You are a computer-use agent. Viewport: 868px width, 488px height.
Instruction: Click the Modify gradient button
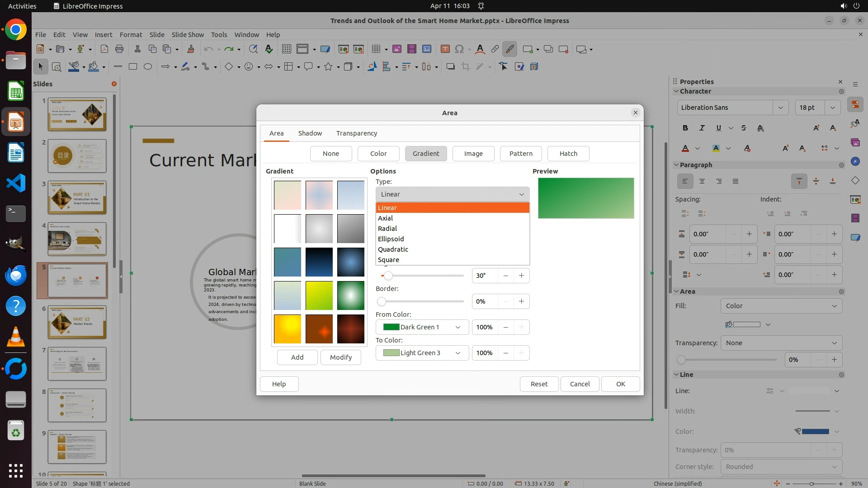click(340, 357)
